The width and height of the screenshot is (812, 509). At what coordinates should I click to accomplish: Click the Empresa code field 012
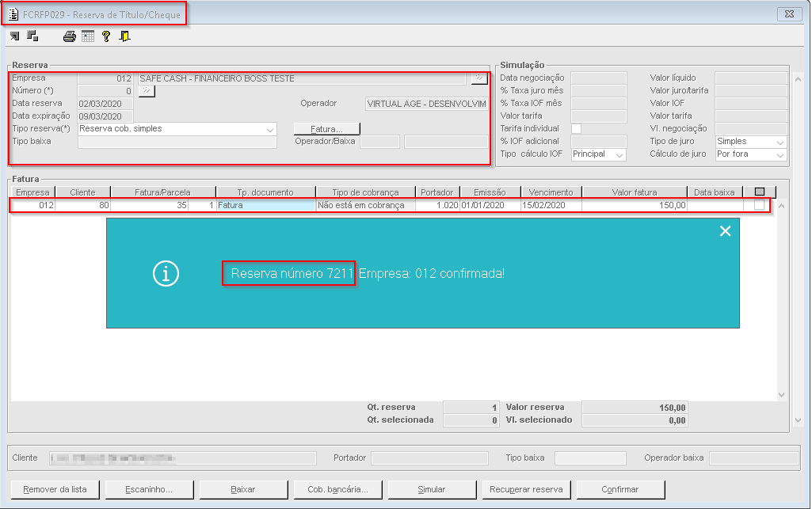tap(105, 78)
